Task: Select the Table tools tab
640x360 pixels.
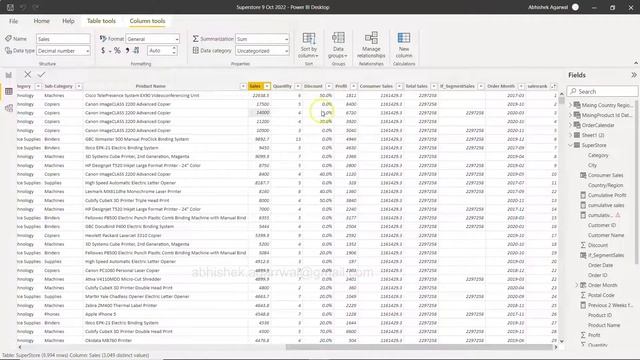Action: (101, 21)
